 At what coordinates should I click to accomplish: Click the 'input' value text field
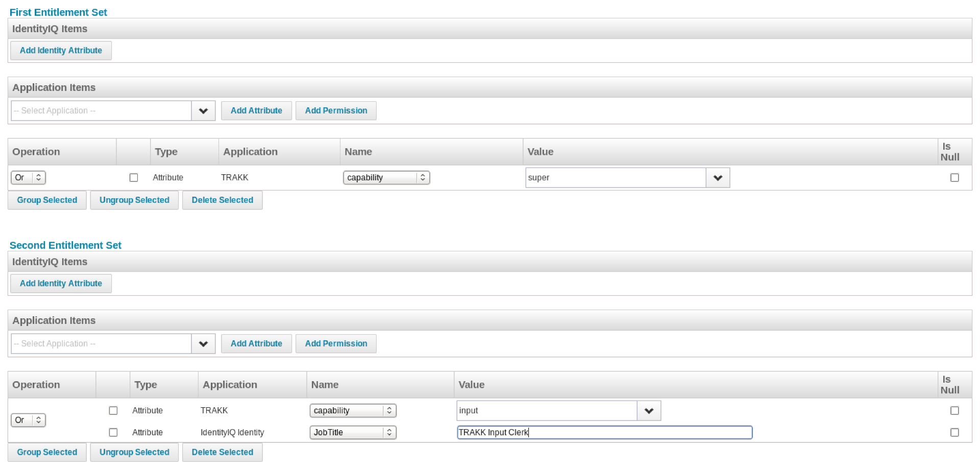pos(547,411)
